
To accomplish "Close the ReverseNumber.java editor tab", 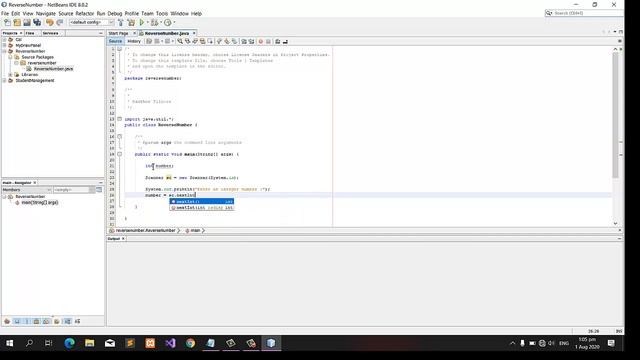I will (x=194, y=33).
